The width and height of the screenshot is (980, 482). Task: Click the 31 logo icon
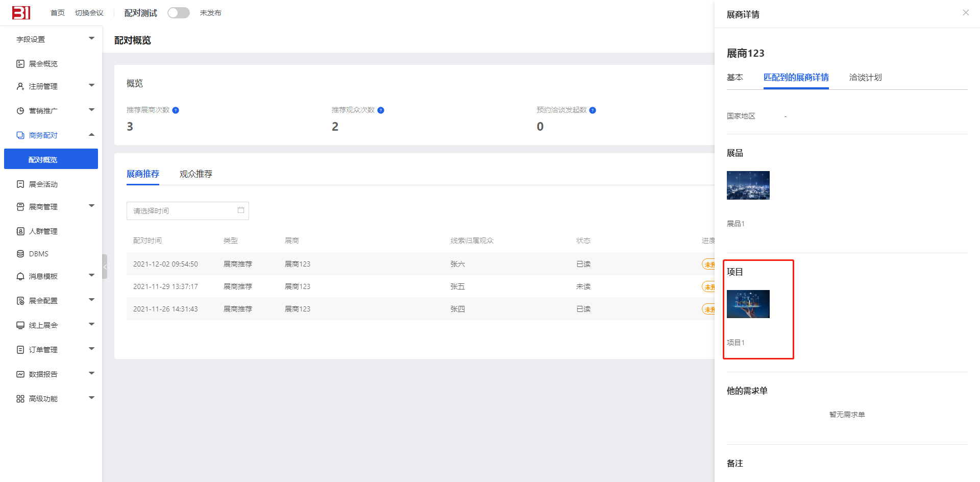pyautogui.click(x=21, y=13)
